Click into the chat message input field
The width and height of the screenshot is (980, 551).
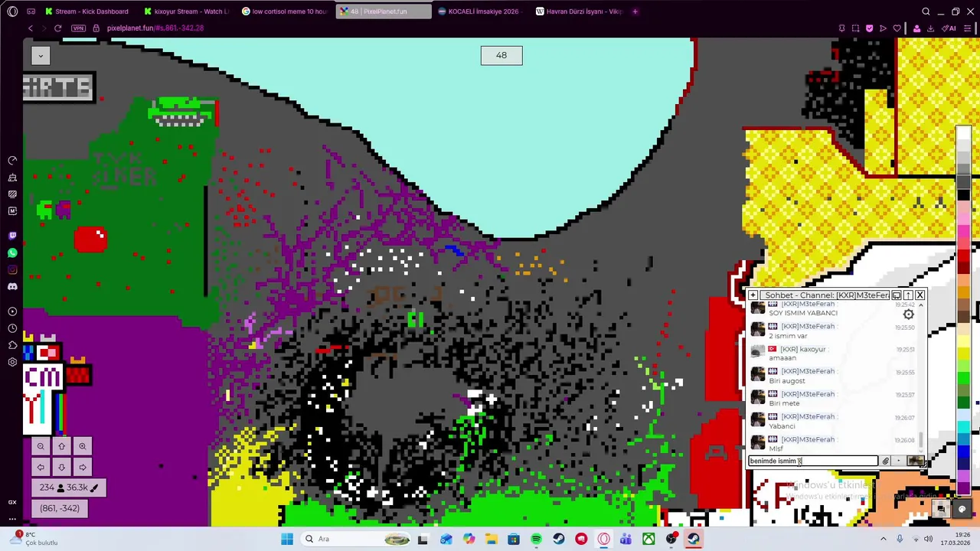pos(813,461)
